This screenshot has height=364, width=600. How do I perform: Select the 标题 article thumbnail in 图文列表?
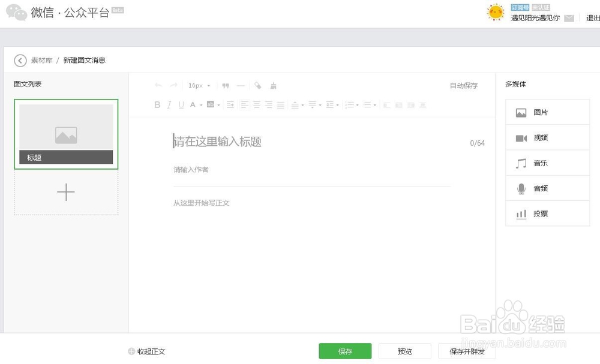pos(66,133)
